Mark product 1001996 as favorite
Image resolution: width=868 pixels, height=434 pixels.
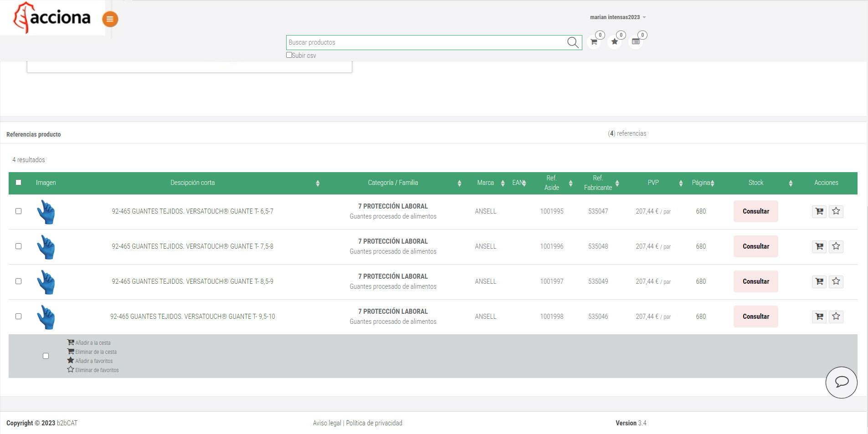[x=836, y=246]
